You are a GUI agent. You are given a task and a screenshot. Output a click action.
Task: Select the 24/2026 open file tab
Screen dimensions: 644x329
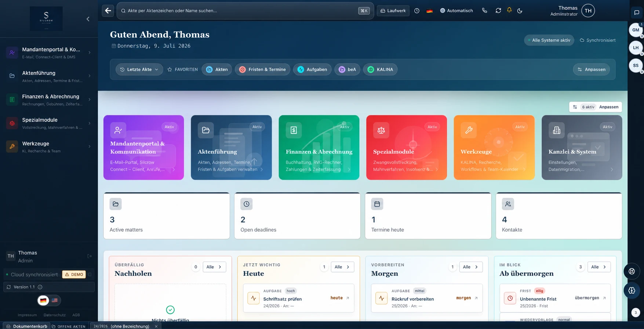pos(121,326)
